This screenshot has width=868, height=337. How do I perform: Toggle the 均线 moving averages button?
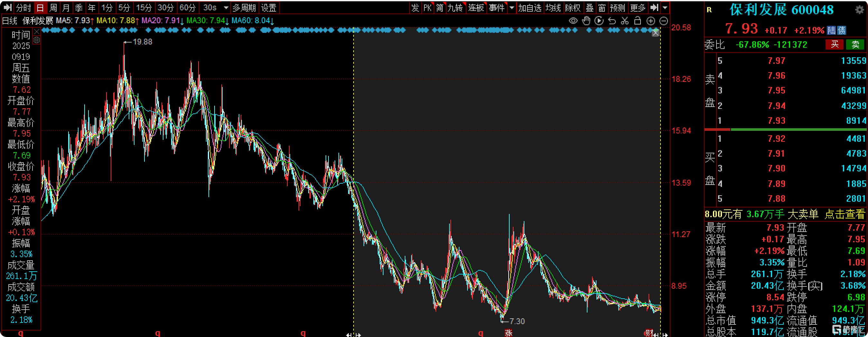pyautogui.click(x=553, y=8)
